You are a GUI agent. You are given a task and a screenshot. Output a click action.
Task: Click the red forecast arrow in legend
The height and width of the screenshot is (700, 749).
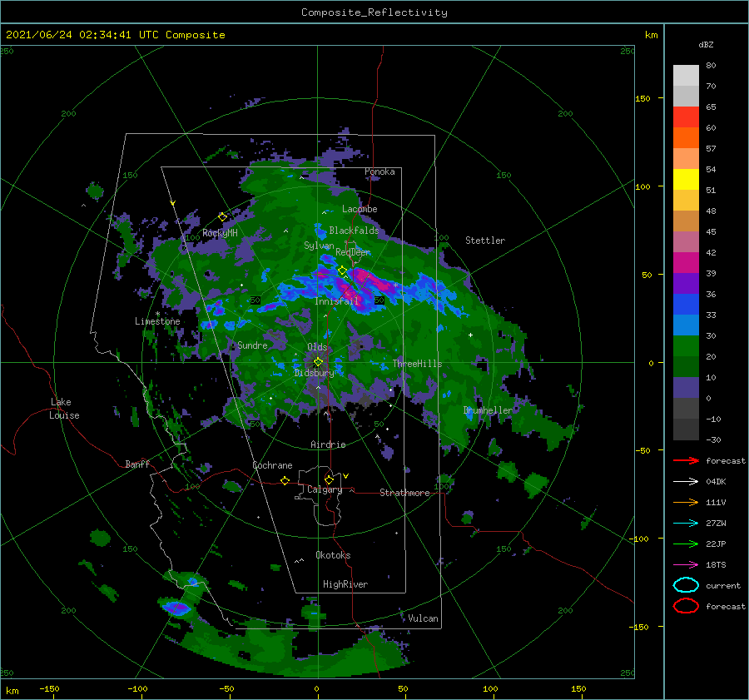(686, 460)
